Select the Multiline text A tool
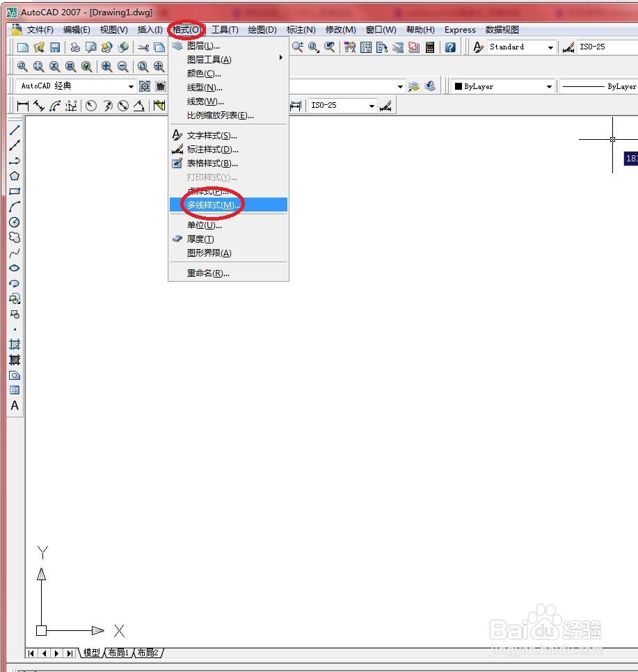The width and height of the screenshot is (638, 672). (x=15, y=406)
